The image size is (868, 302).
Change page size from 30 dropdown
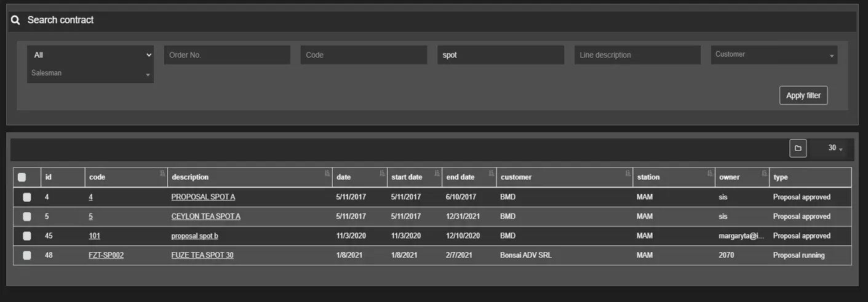tap(835, 148)
